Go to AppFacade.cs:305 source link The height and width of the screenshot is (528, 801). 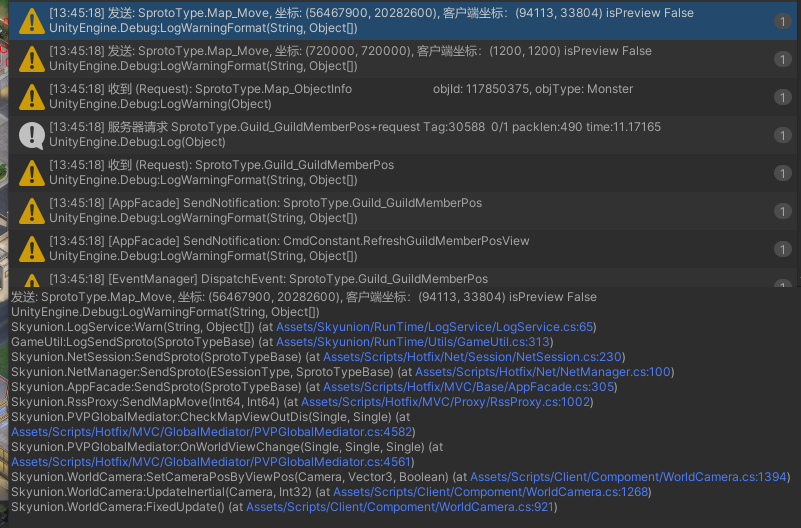(469, 387)
